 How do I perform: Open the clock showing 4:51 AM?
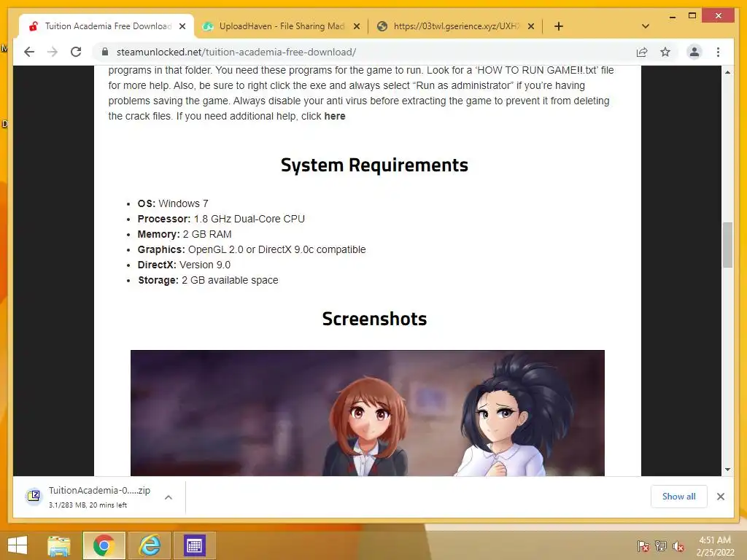[x=715, y=546]
